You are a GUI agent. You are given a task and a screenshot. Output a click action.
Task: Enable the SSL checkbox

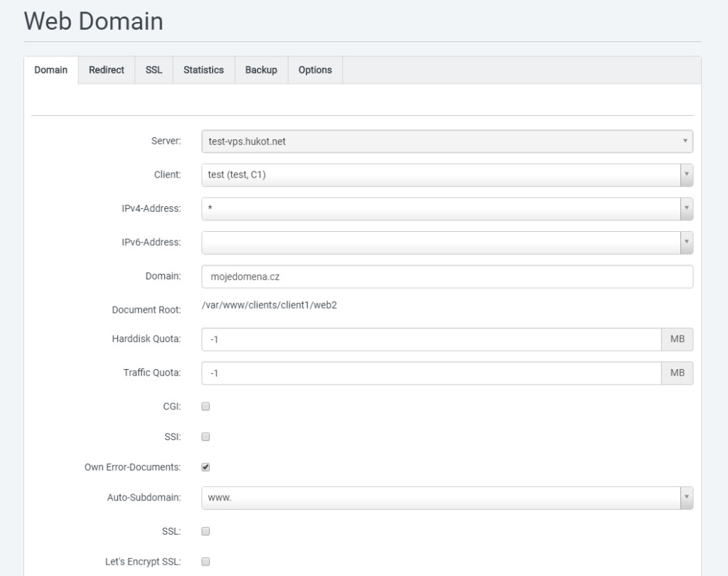205,531
